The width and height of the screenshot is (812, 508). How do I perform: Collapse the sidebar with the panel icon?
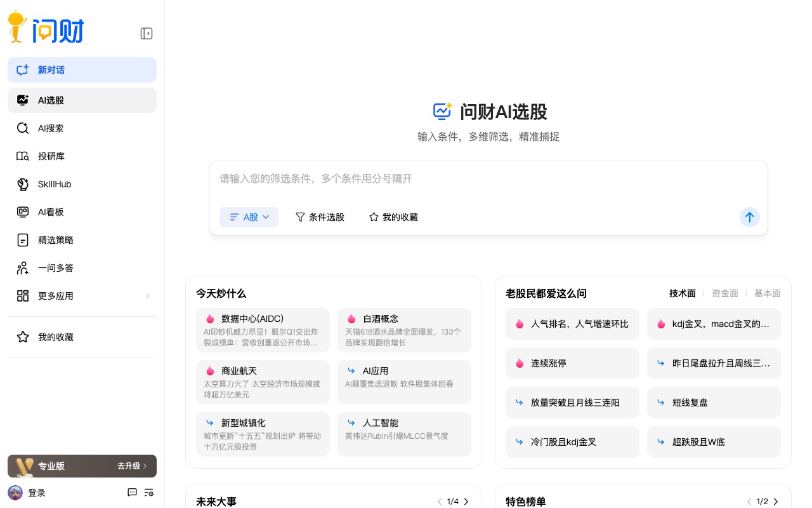[x=147, y=34]
